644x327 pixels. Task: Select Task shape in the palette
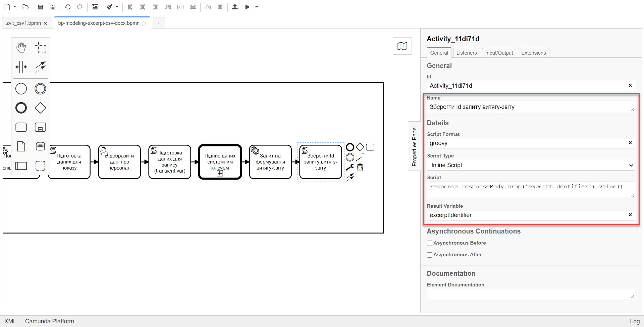(21, 127)
